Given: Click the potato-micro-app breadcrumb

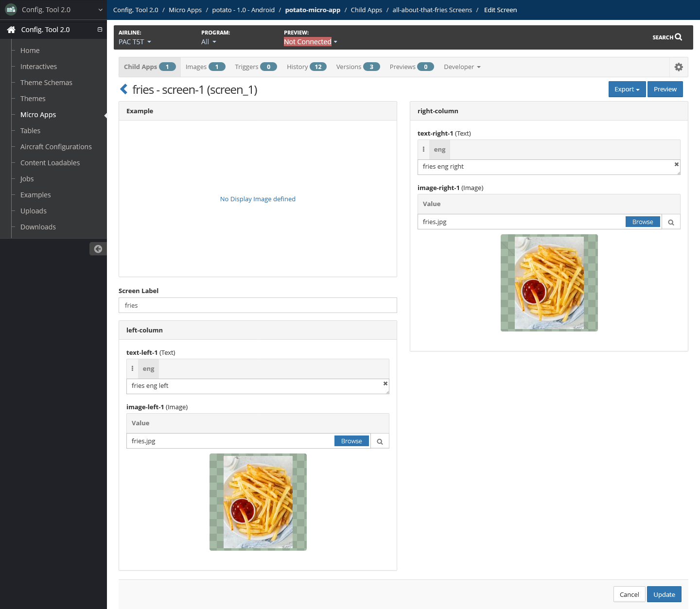Looking at the screenshot, I should (313, 10).
